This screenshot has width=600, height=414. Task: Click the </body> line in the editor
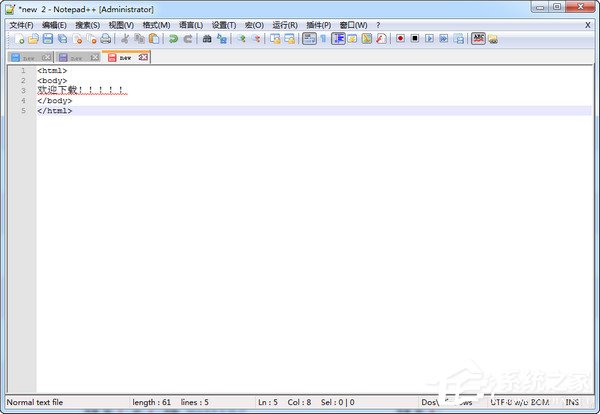pos(55,101)
